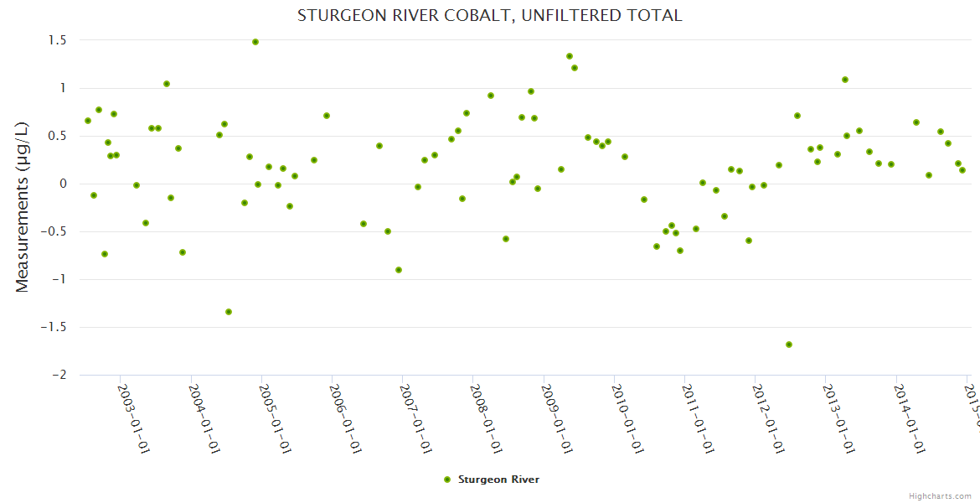Click the 1.5 y-axis tick label
This screenshot has height=503, width=980.
(57, 40)
